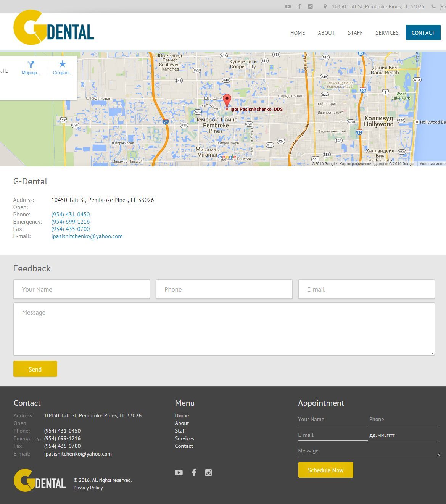Image resolution: width=446 pixels, height=504 pixels.
Task: Open footer Instagram icon
Action: (x=208, y=473)
